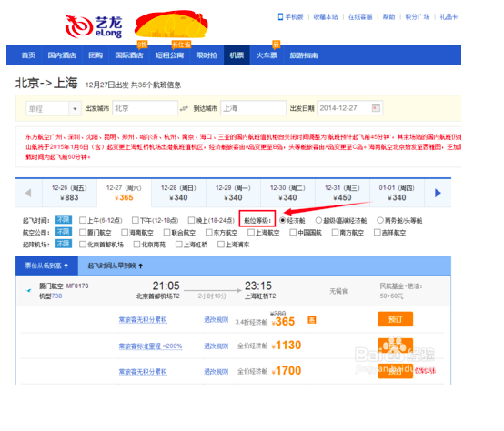Open 短租公寓 navigation item
The height and width of the screenshot is (431, 504).
169,55
